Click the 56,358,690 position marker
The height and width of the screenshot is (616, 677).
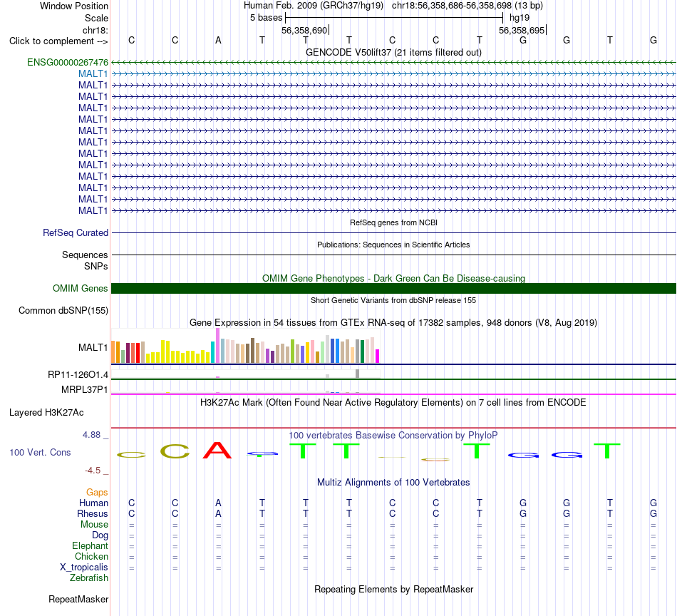coord(305,30)
